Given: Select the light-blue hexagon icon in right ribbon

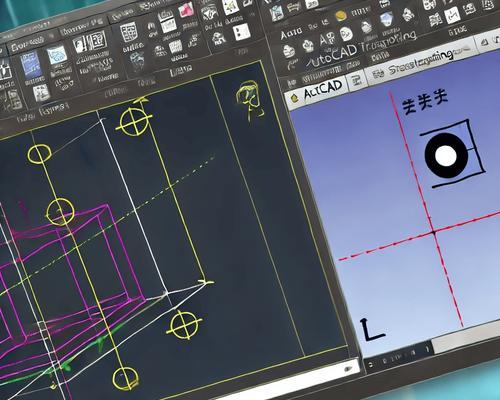Looking at the screenshot, I should (386, 19).
